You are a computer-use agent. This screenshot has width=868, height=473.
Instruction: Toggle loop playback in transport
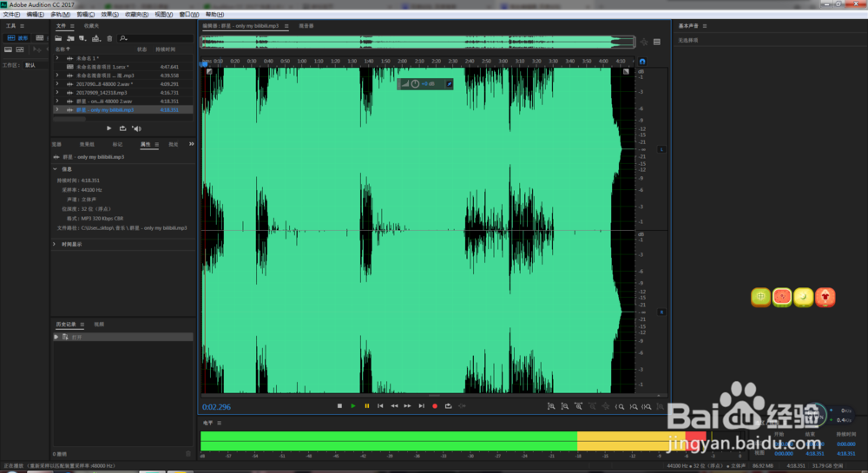point(449,406)
